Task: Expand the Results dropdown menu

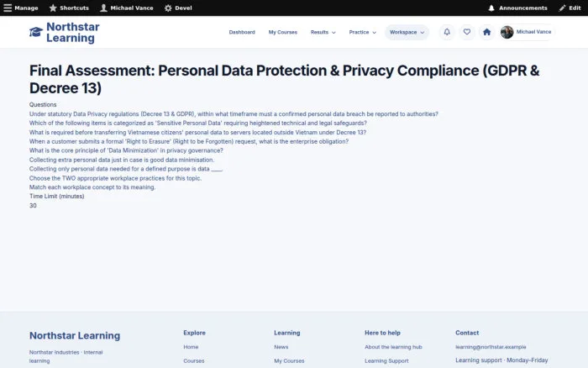Action: pos(323,32)
